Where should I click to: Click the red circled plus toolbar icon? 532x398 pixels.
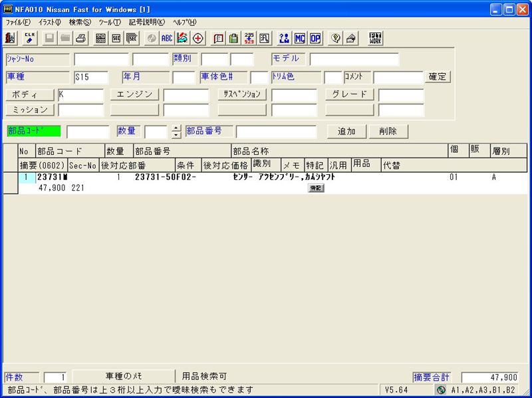click(198, 39)
